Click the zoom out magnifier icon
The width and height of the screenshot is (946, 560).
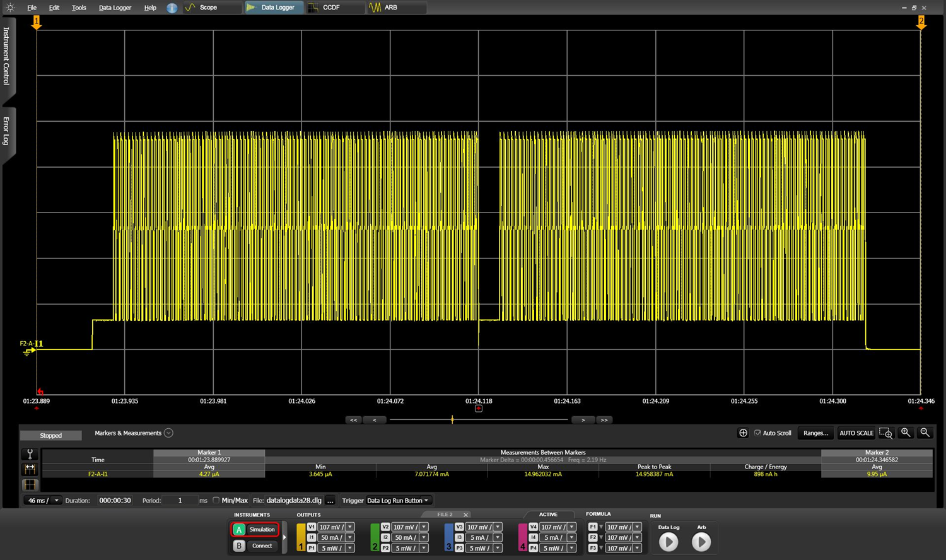click(925, 433)
